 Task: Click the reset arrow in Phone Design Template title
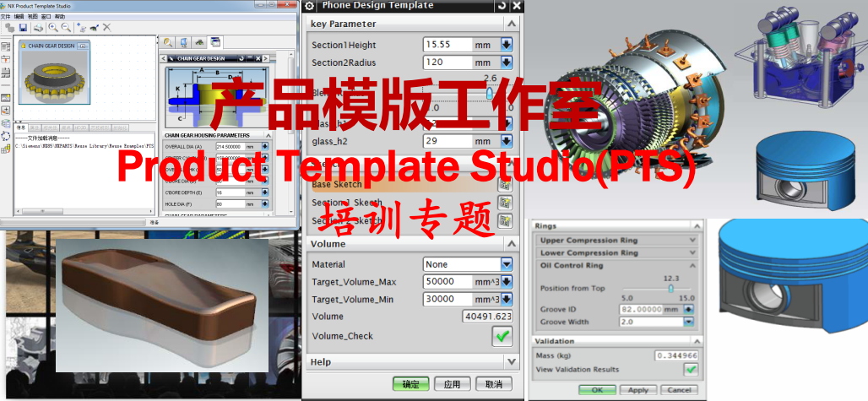coord(502,6)
